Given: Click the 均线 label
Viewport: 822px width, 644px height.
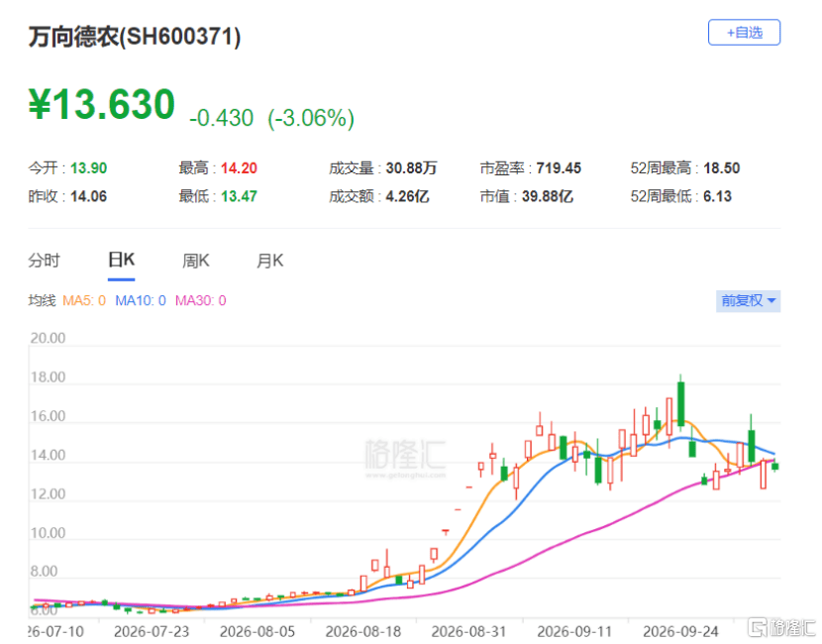Looking at the screenshot, I should 42,300.
